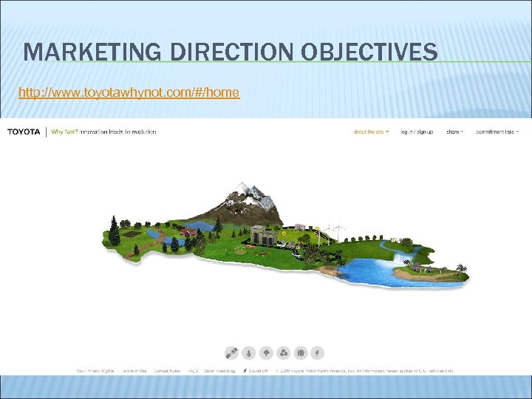Select the people group category icon
The height and width of the screenshot is (399, 532).
click(x=301, y=353)
